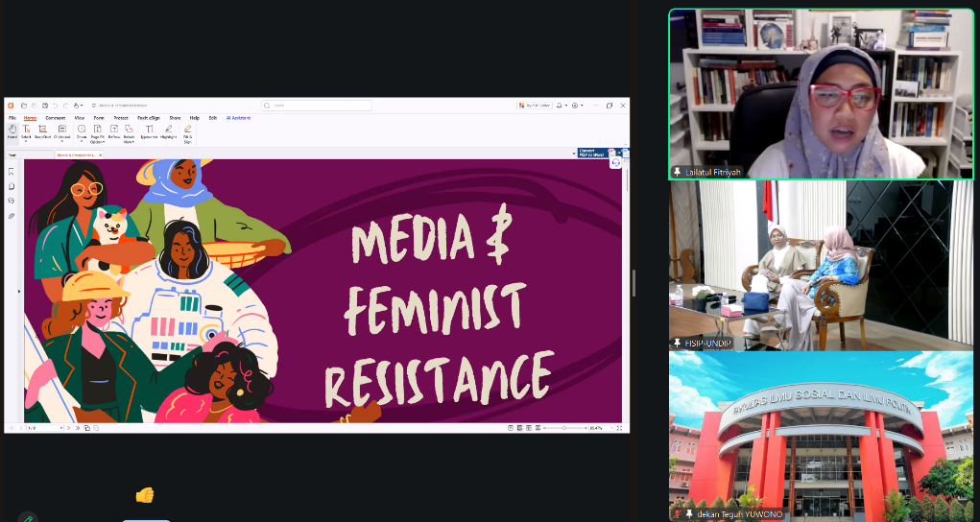The height and width of the screenshot is (522, 980).
Task: Open the Clipboard dropdown
Action: pyautogui.click(x=61, y=141)
